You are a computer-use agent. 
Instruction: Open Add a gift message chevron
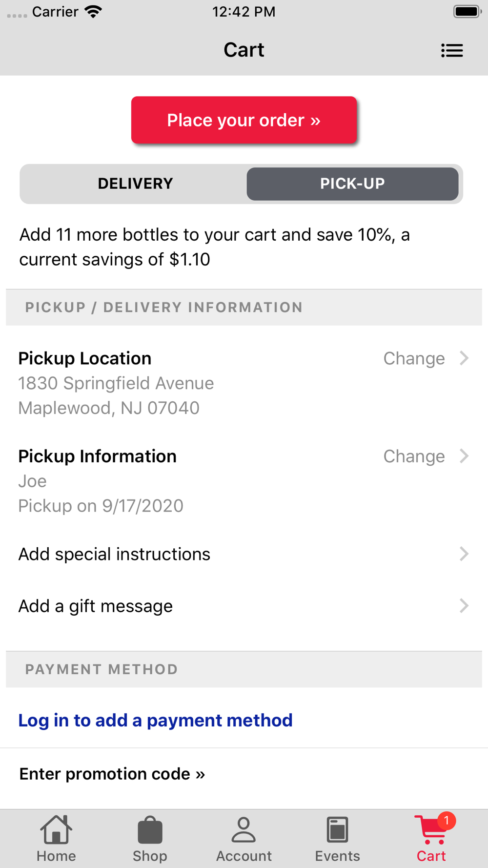click(464, 606)
